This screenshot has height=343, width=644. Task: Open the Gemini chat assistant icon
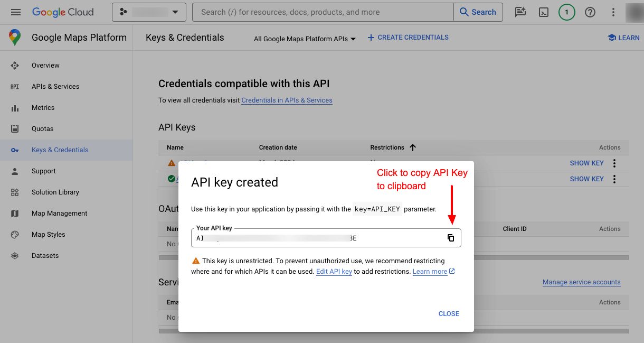tap(520, 12)
